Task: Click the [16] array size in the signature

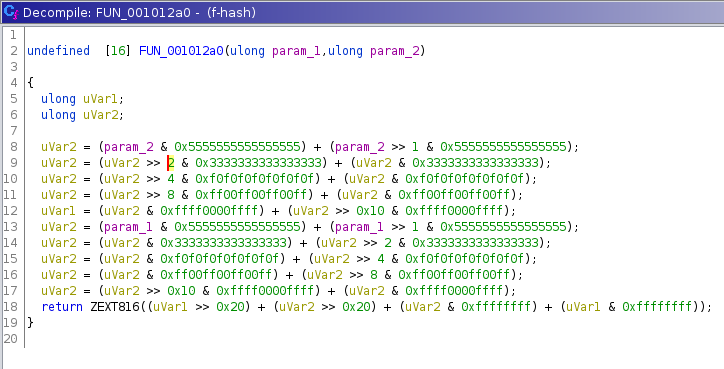Action: point(118,51)
